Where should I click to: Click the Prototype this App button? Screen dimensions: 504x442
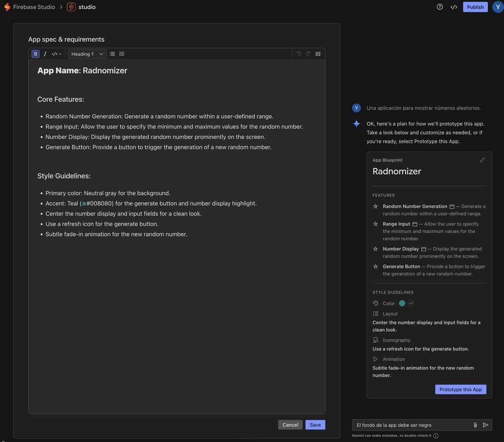460,389
